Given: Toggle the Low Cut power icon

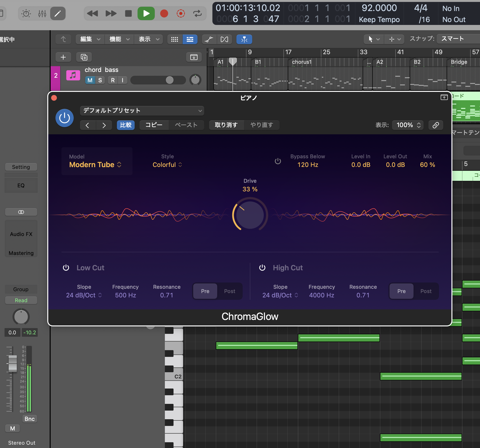Looking at the screenshot, I should 66,268.
